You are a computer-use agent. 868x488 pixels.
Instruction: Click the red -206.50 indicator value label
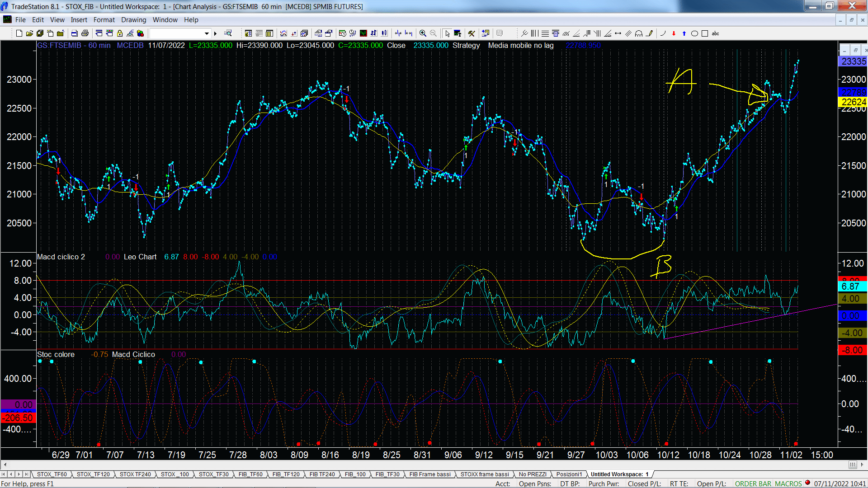[18, 418]
